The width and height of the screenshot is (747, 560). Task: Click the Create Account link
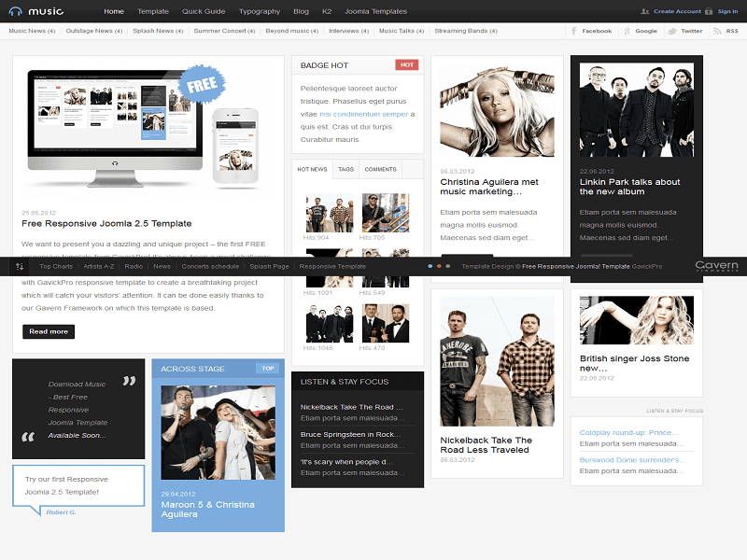pyautogui.click(x=677, y=11)
